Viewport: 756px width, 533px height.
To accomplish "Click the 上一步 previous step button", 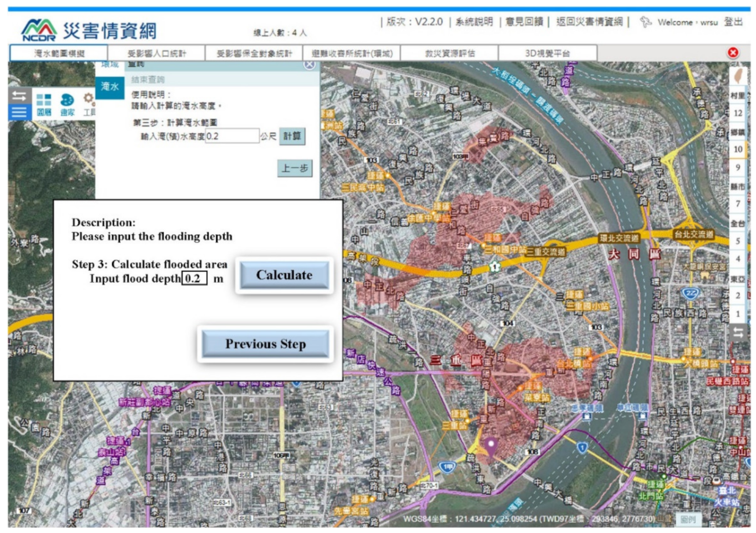I will [295, 169].
